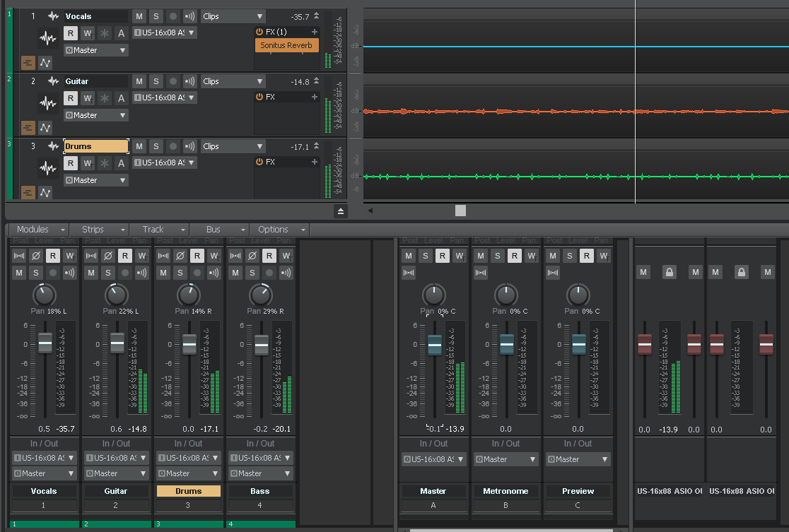Click eject-style dock button below track pane
The image size is (789, 532).
[x=341, y=211]
